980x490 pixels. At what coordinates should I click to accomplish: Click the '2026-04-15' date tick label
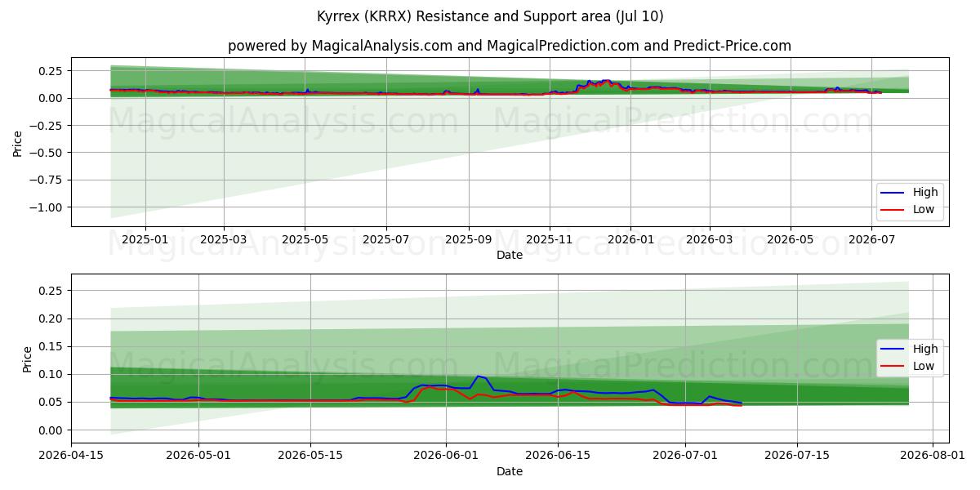point(71,456)
